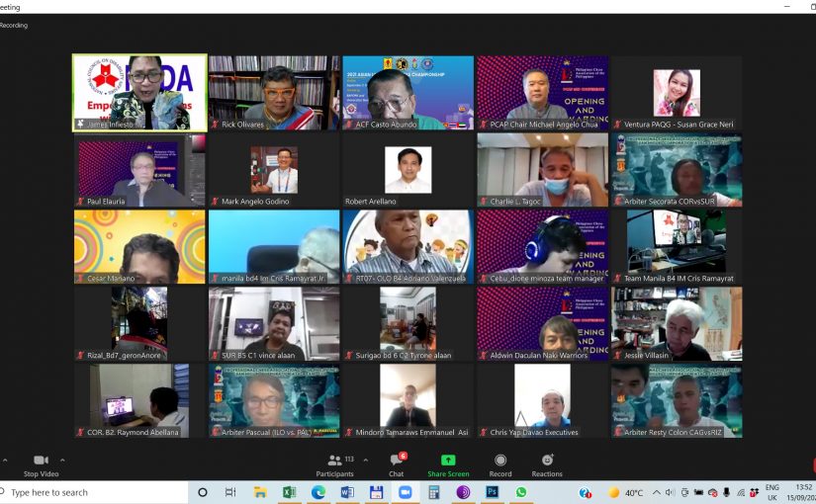The image size is (816, 504).
Task: Open WhatsApp from the taskbar
Action: (x=520, y=492)
